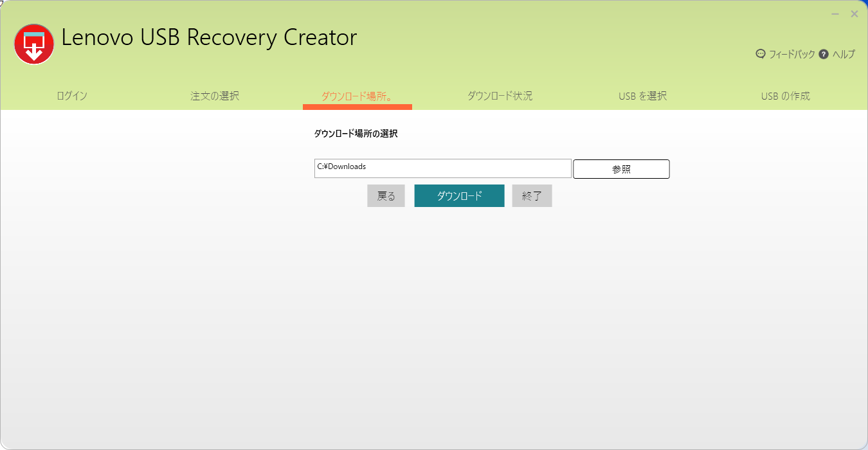The height and width of the screenshot is (450, 868).
Task: Go to the USB の作成 tab
Action: (785, 96)
